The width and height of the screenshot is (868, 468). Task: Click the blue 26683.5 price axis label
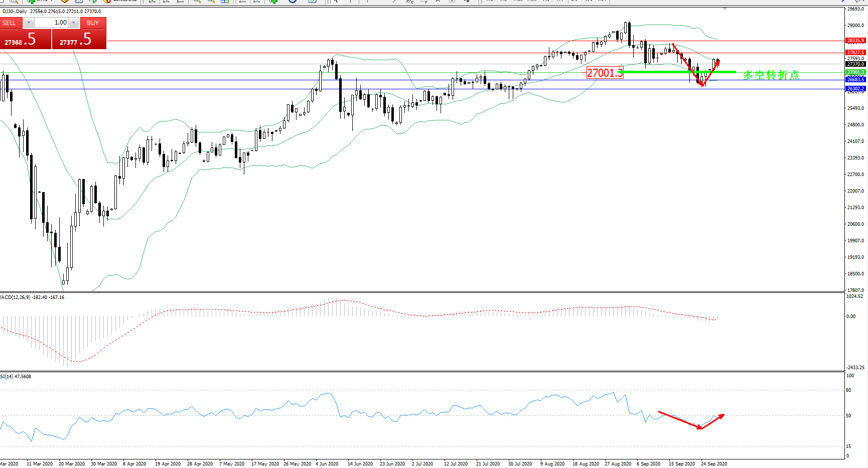(855, 80)
